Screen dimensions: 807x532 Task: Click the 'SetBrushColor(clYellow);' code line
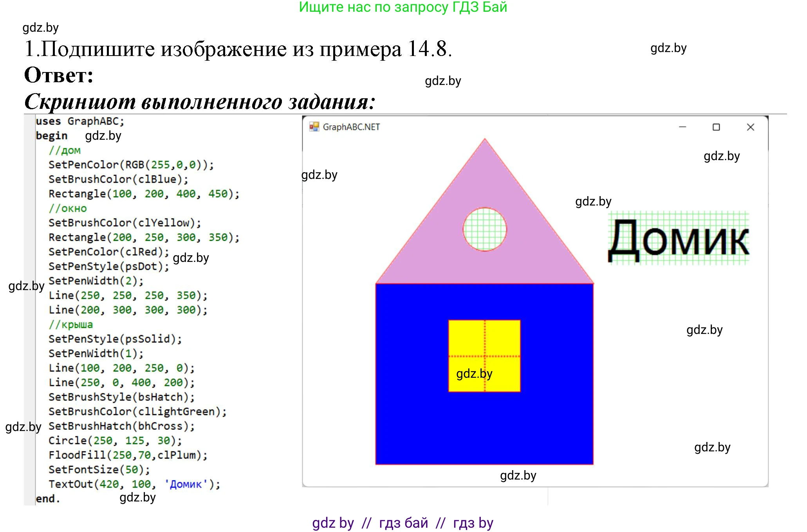[x=125, y=223]
